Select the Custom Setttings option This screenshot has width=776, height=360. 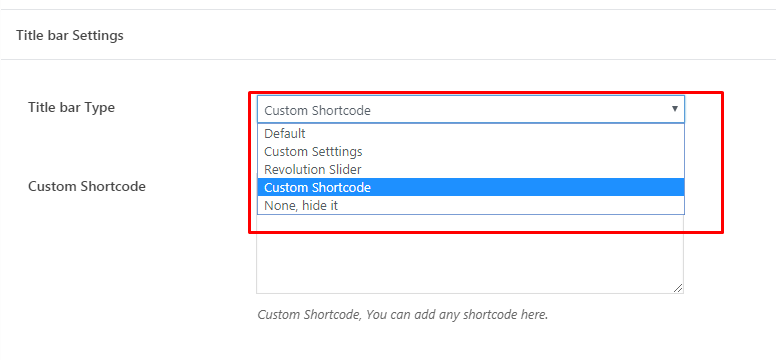coord(471,151)
